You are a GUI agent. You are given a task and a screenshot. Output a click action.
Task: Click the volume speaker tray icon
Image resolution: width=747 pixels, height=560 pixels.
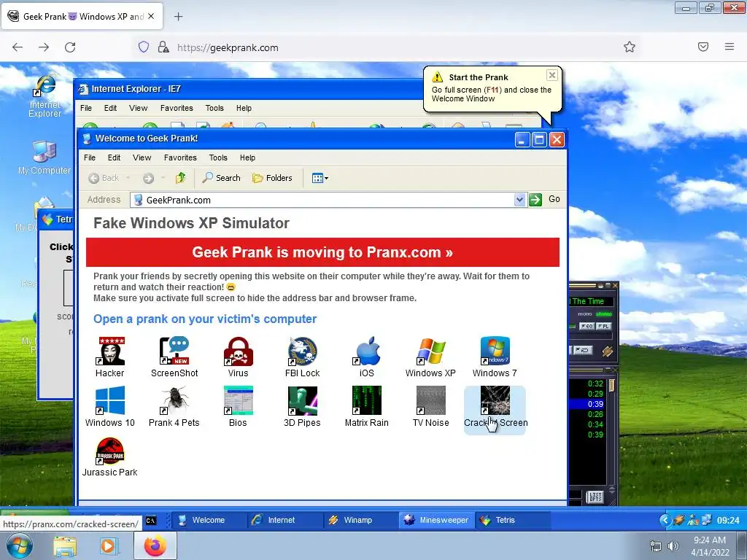673,546
